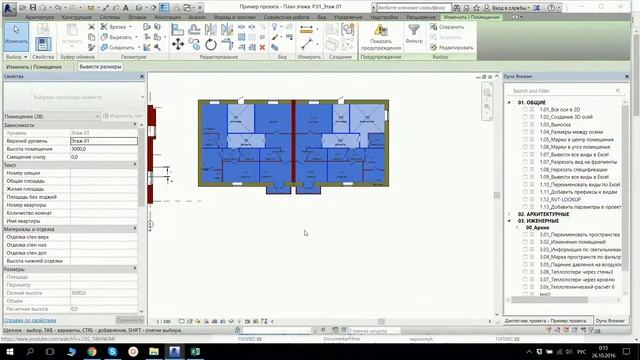Activate the Изменить modify tool

(x=16, y=37)
